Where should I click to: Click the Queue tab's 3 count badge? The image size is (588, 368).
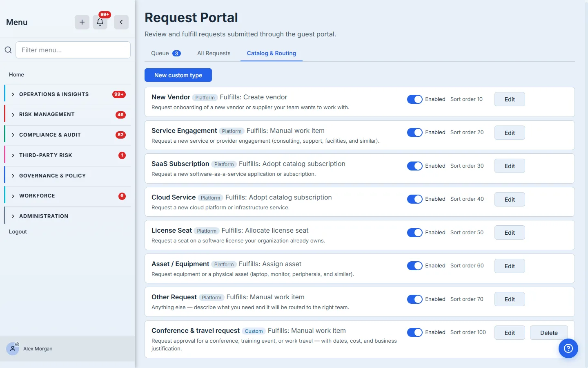pos(176,54)
